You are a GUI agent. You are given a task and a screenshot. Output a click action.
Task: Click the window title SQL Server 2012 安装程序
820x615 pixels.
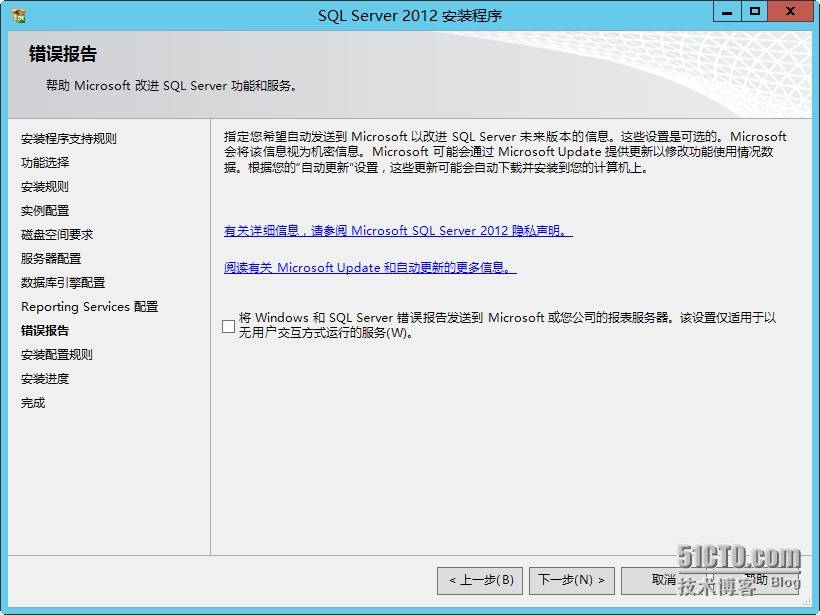point(410,16)
